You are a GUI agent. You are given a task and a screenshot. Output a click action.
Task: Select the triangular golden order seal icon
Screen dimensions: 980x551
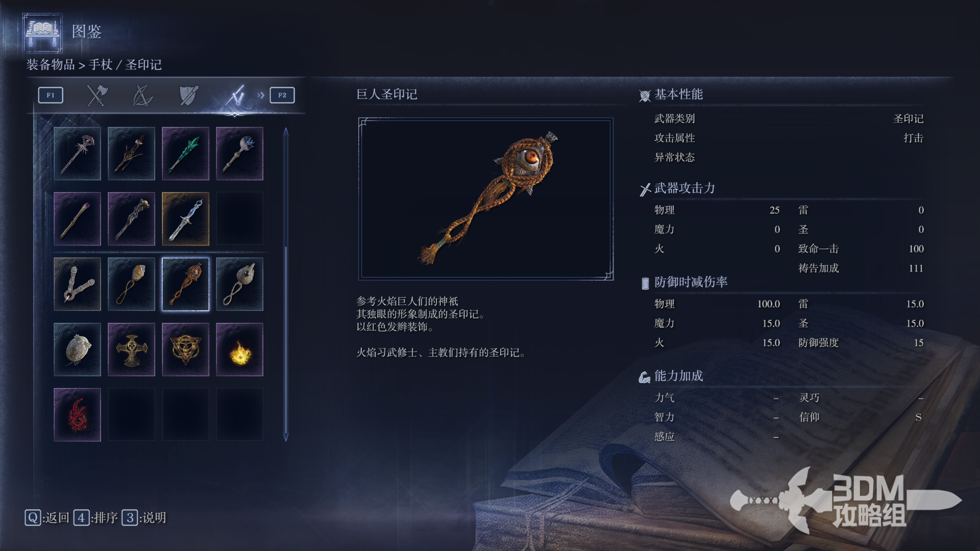(x=185, y=349)
